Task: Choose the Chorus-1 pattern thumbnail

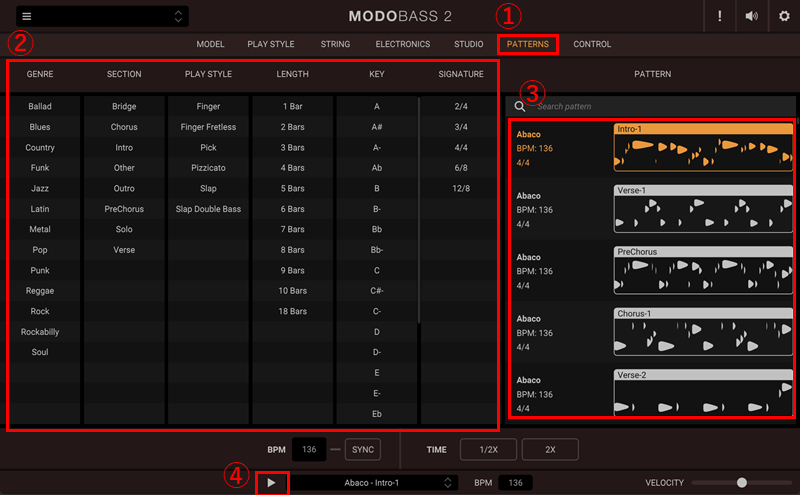Action: click(x=703, y=332)
